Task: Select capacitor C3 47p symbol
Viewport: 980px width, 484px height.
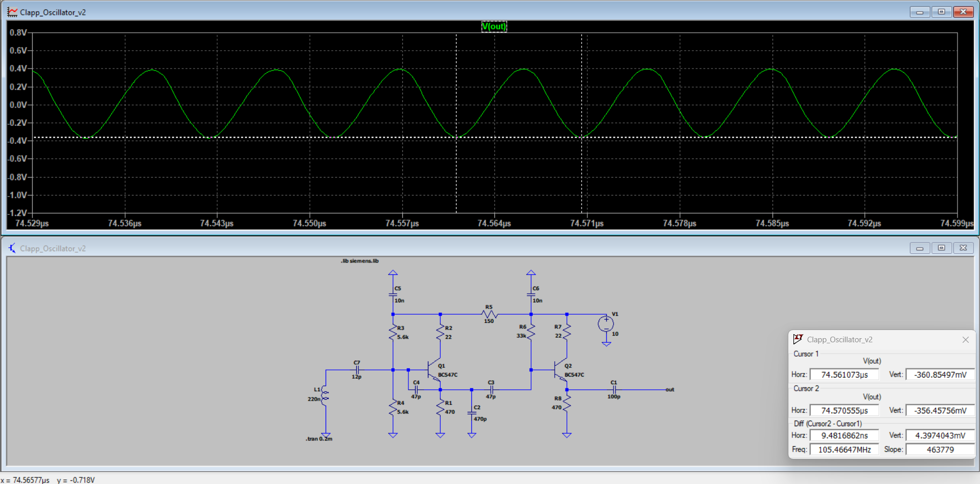Action: pos(491,389)
